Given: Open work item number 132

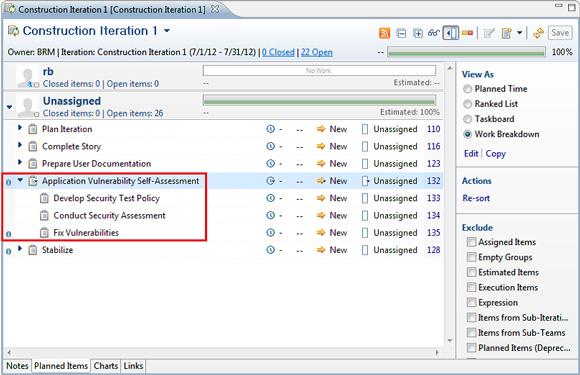Looking at the screenshot, I should pyautogui.click(x=433, y=181).
